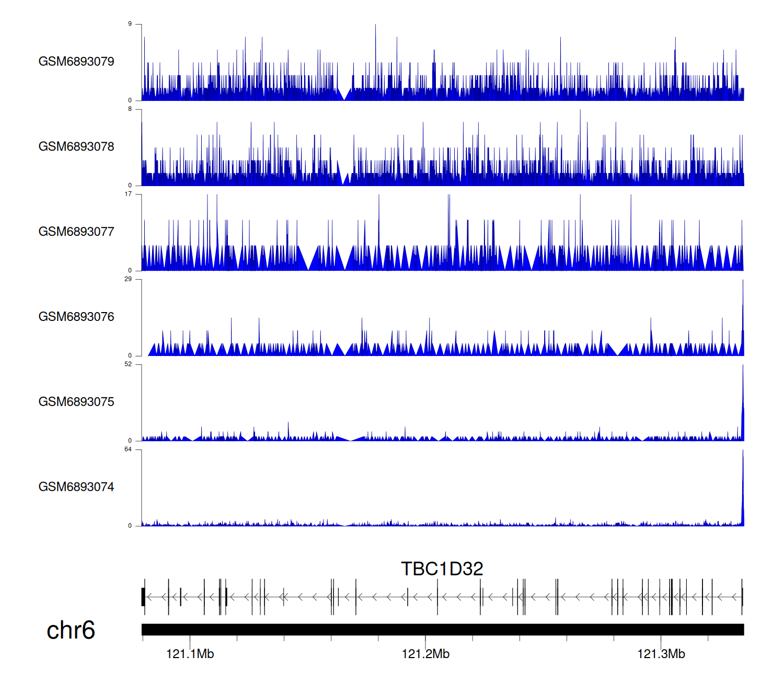Click the y-axis maximum value 52
The height and width of the screenshot is (690, 784).
point(128,364)
